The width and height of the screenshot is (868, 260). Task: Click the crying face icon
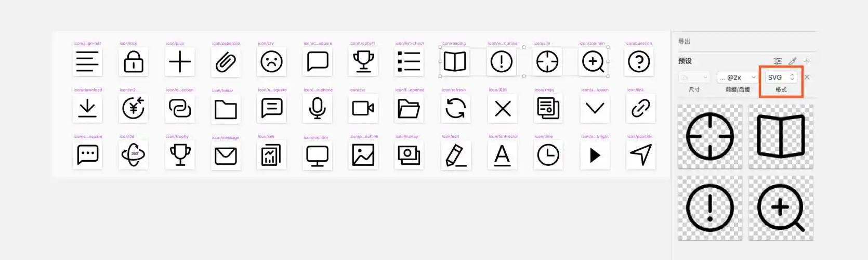coord(271,62)
